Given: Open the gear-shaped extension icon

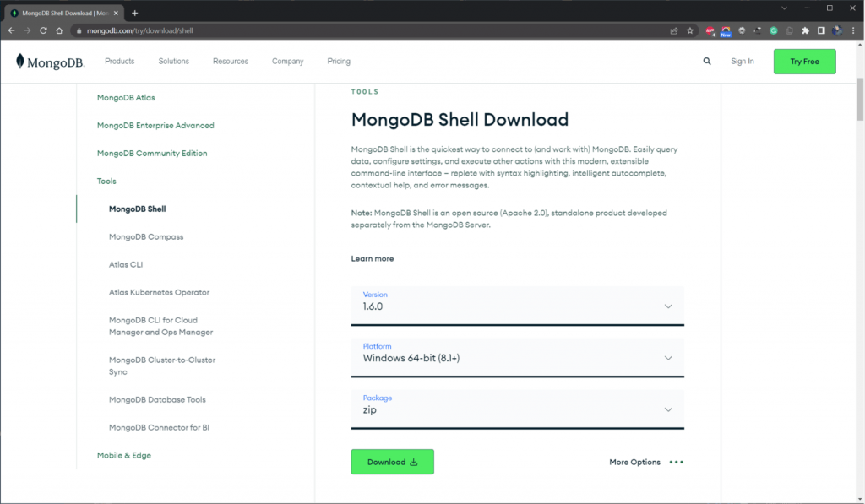Looking at the screenshot, I should (x=742, y=31).
